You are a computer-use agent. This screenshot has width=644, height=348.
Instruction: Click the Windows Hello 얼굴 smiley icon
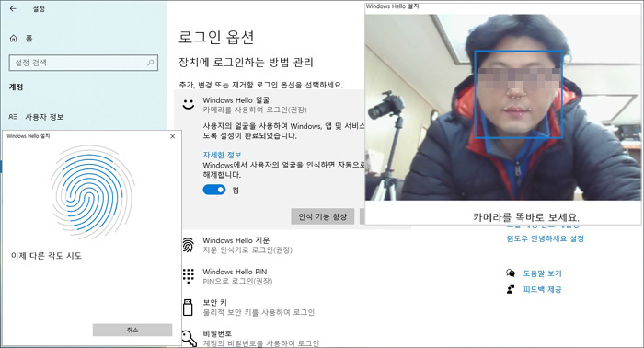click(188, 104)
